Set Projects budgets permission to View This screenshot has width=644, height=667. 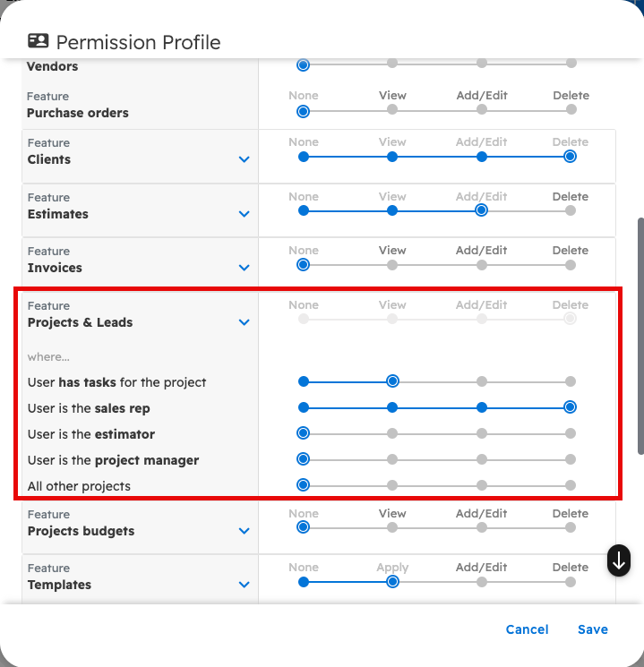(x=392, y=527)
